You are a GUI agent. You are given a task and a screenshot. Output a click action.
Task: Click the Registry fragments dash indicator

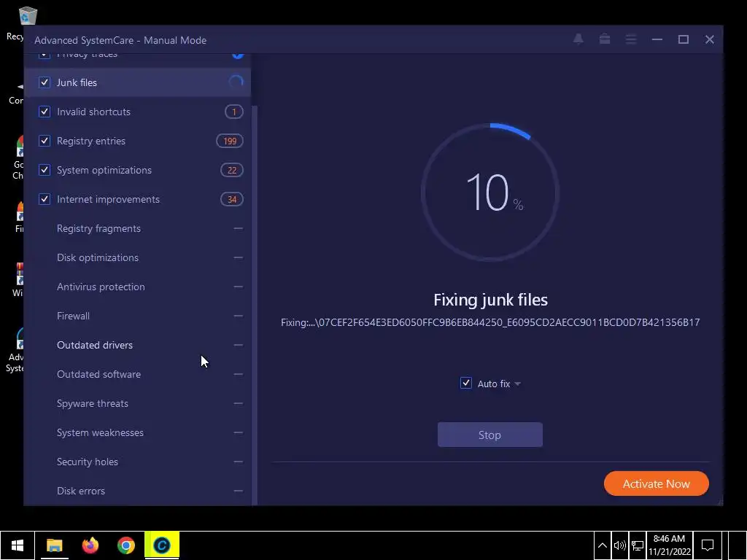(239, 228)
